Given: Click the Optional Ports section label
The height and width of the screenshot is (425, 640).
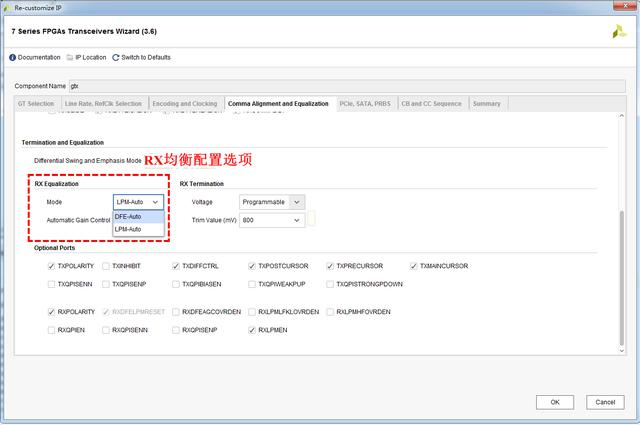Looking at the screenshot, I should pyautogui.click(x=54, y=248).
